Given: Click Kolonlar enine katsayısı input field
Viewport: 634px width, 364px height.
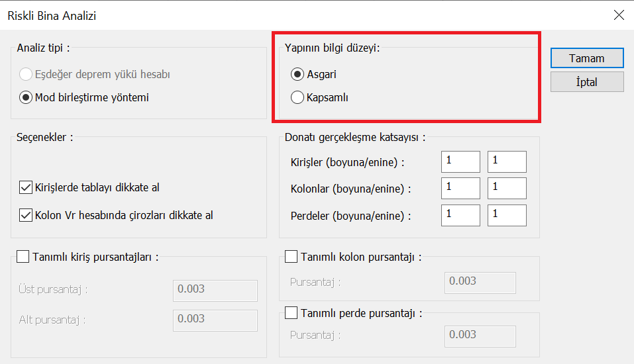Looking at the screenshot, I should click(507, 189).
